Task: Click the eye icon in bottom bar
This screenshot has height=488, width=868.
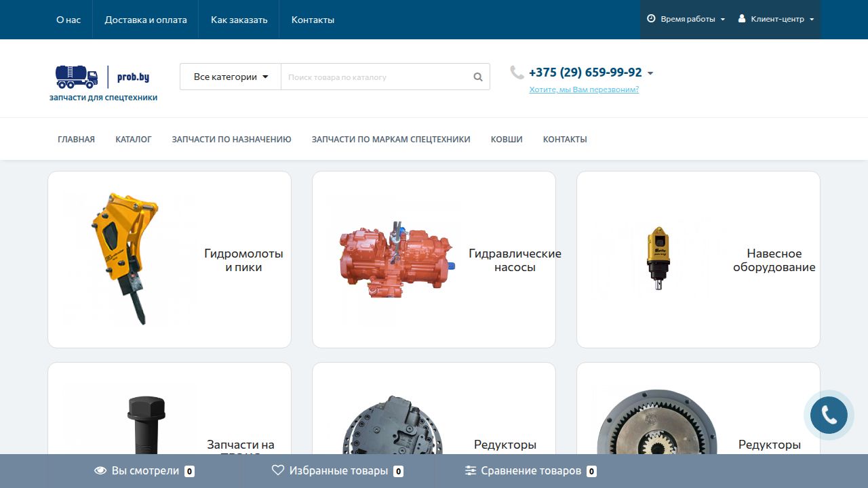Action: pyautogui.click(x=100, y=470)
